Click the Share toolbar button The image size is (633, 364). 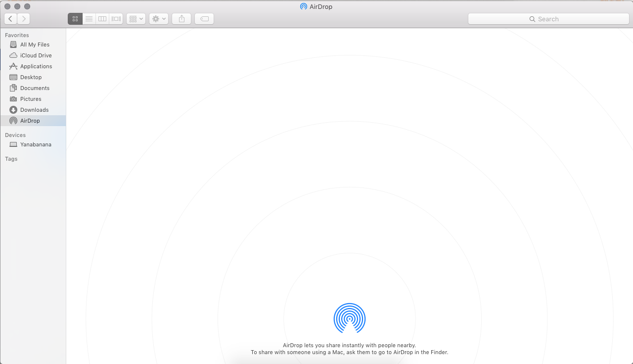pos(181,19)
